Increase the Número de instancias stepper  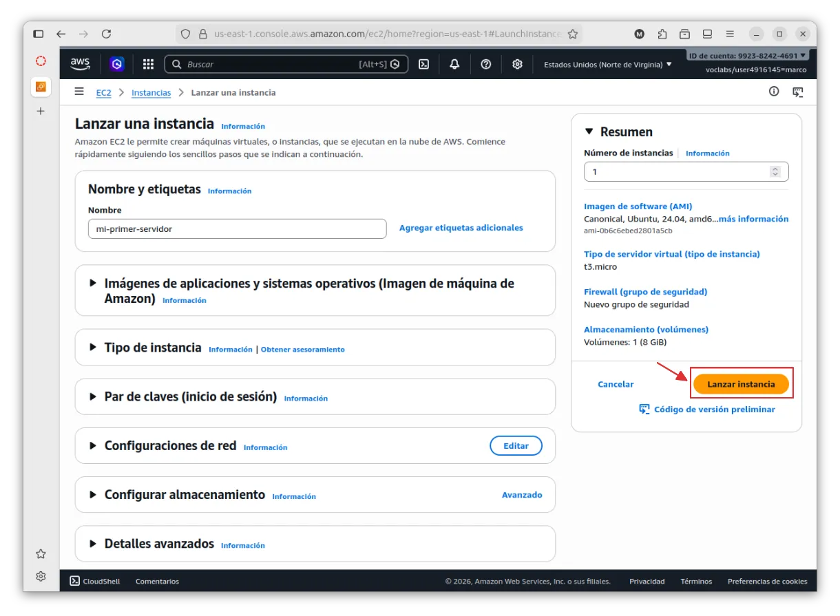(775, 169)
